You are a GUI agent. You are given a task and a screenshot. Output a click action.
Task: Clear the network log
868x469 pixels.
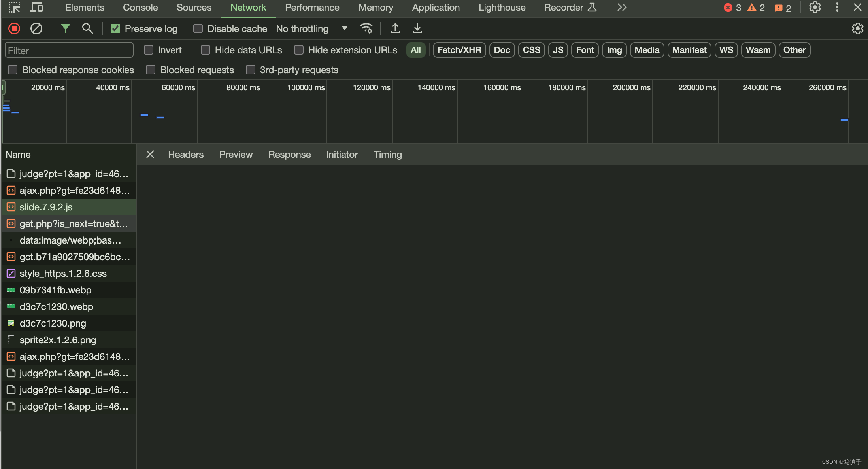pos(36,28)
